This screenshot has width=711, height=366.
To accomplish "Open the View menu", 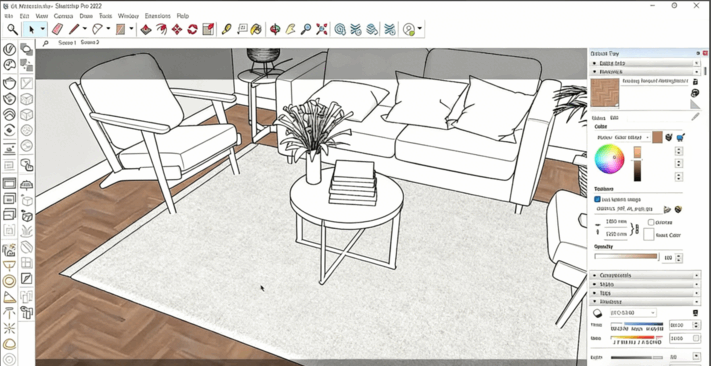I will (42, 16).
